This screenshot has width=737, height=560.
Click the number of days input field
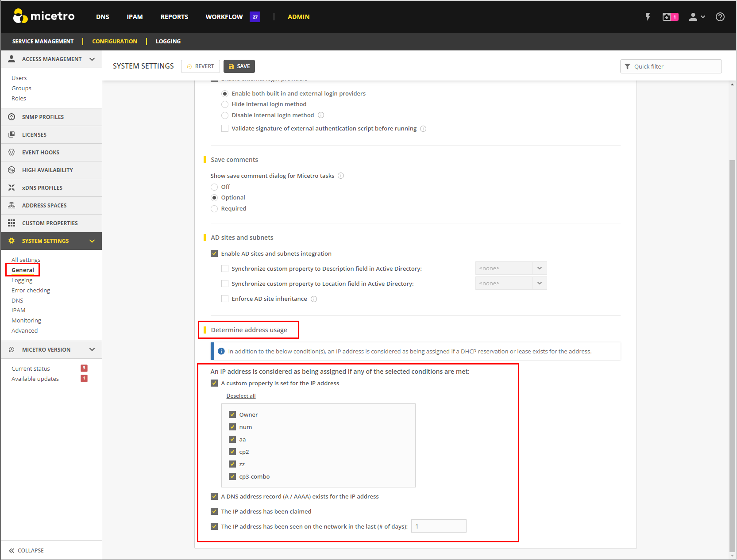(438, 526)
